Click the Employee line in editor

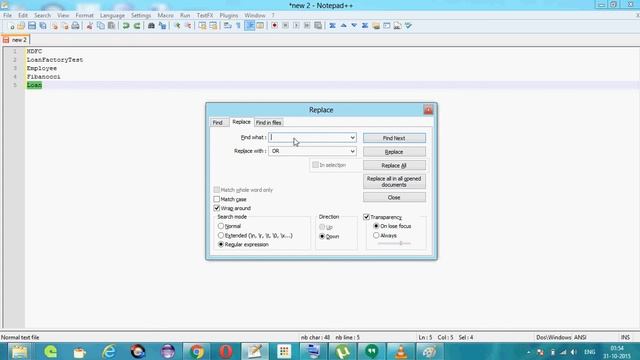tap(42, 68)
